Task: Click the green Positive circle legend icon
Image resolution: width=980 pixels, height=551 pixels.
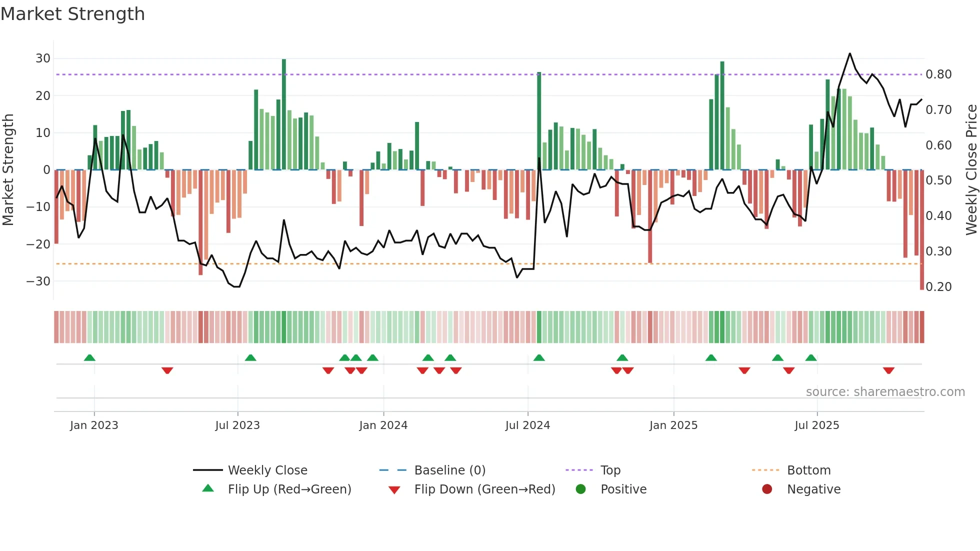Action: tap(580, 489)
